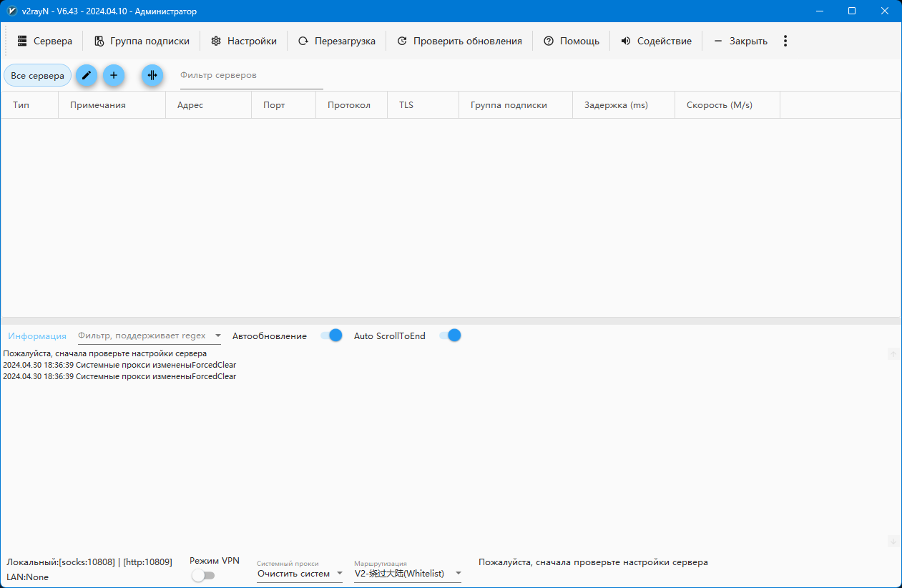Click the question-mark icon beside Помощь
The height and width of the screenshot is (588, 902).
(549, 41)
